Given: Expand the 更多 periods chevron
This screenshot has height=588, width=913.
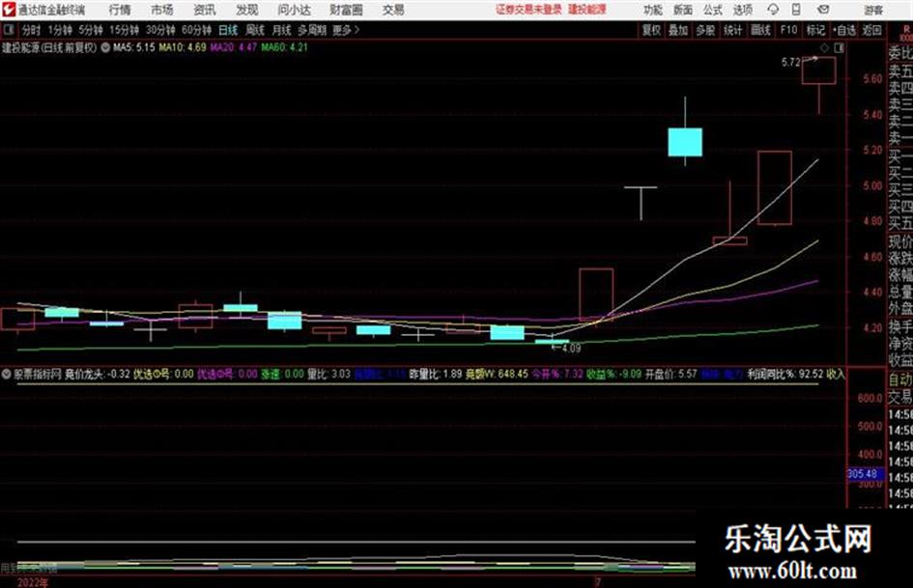Looking at the screenshot, I should tap(347, 30).
